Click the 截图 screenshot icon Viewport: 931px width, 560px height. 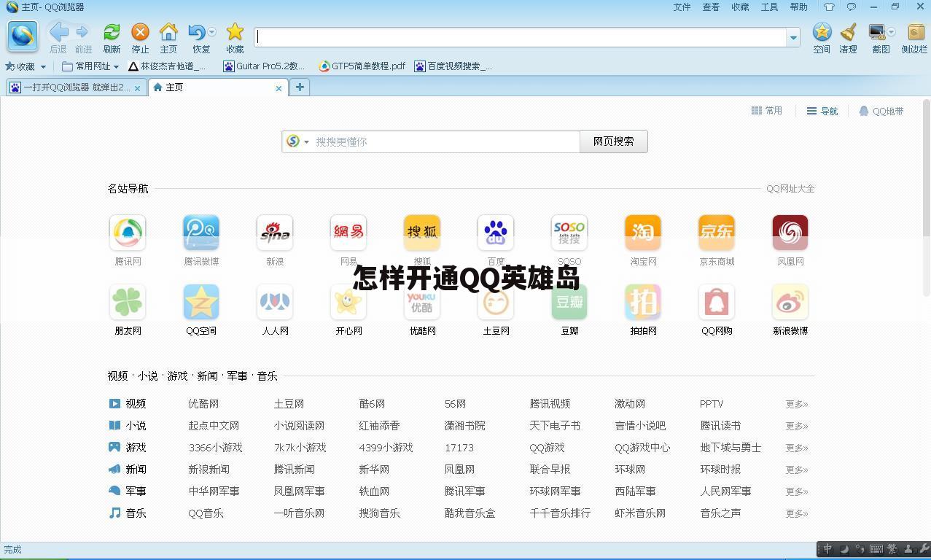coord(877,32)
